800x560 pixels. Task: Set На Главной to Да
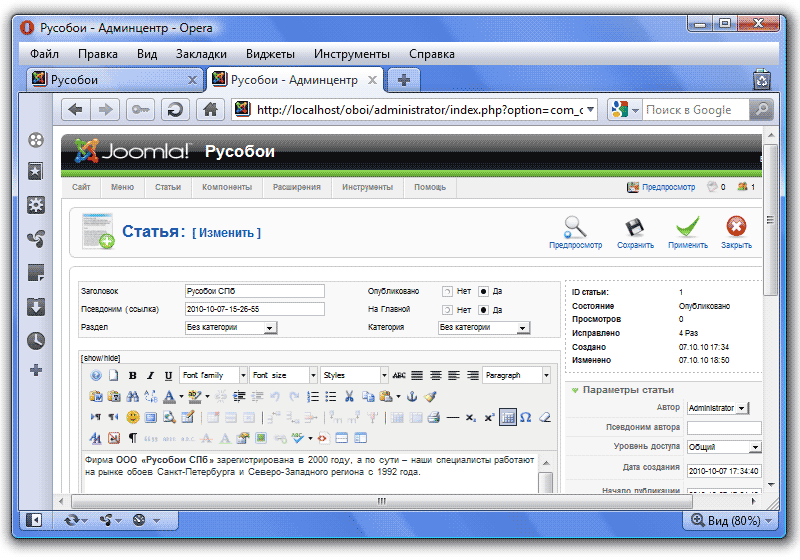click(x=483, y=310)
